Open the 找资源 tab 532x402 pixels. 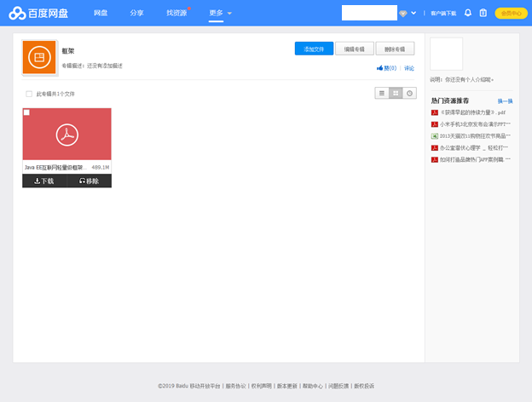176,13
